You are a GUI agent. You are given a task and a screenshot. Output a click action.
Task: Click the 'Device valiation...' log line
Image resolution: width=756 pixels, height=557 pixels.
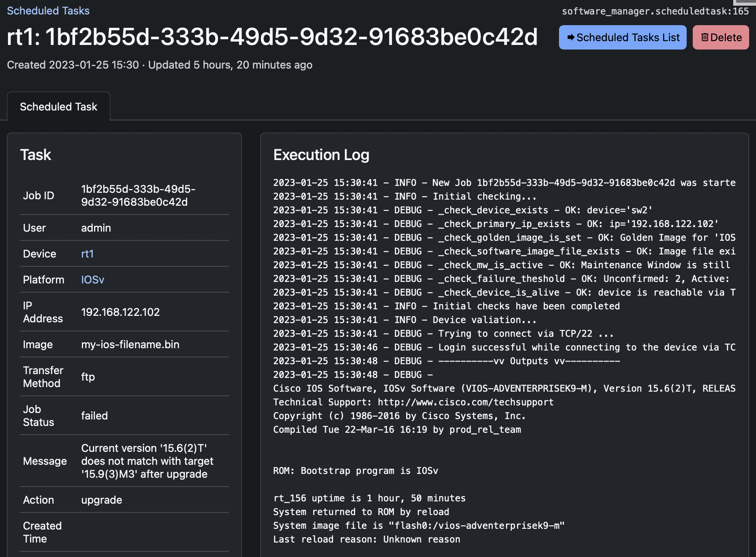point(405,320)
